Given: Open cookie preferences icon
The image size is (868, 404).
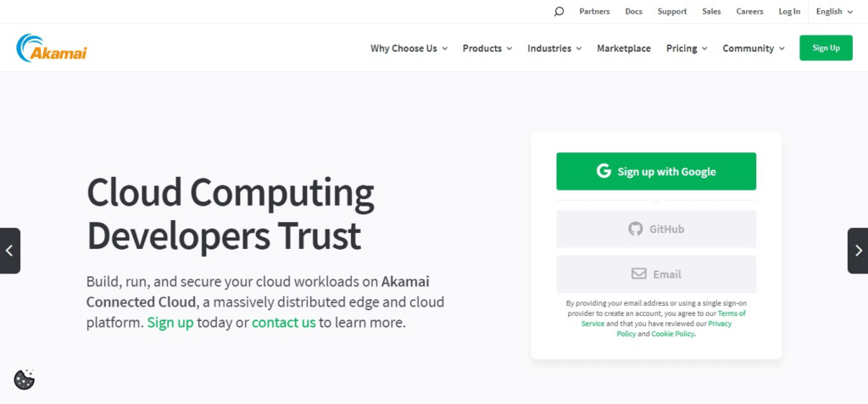Looking at the screenshot, I should (x=25, y=379).
